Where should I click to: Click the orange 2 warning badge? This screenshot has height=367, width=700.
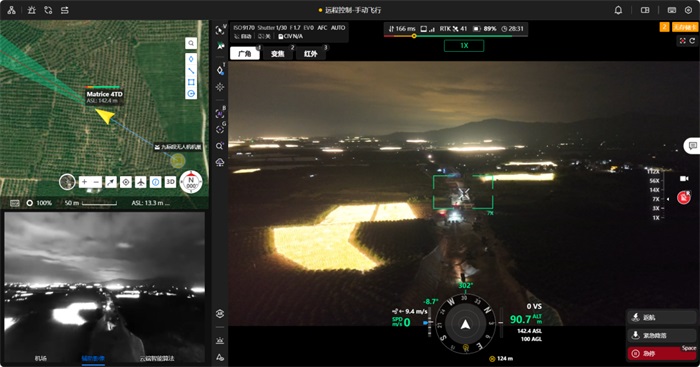tap(664, 27)
